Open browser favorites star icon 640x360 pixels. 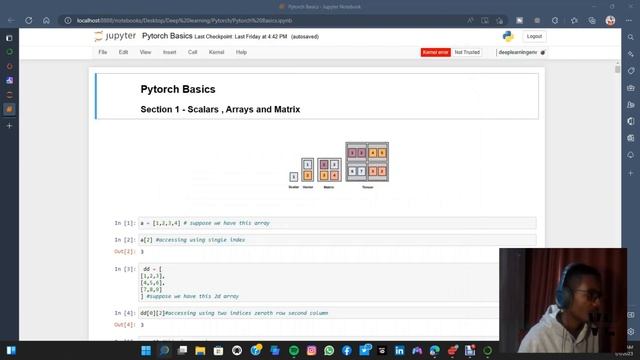574,20
